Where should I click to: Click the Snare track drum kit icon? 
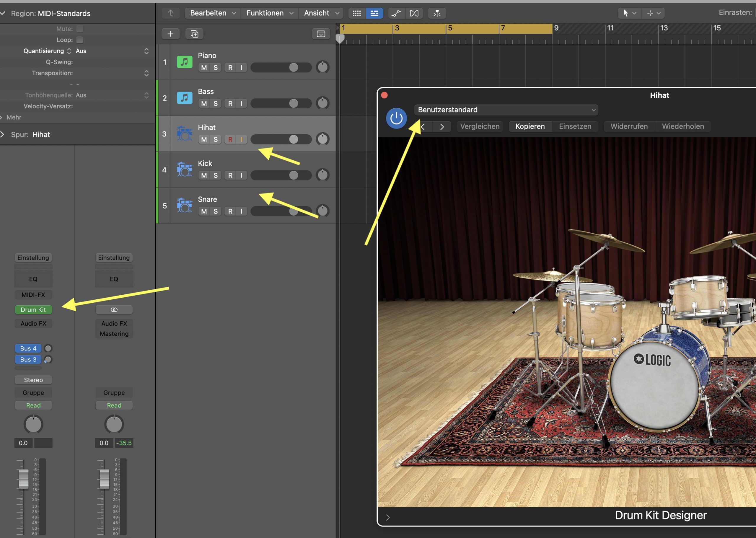point(185,205)
